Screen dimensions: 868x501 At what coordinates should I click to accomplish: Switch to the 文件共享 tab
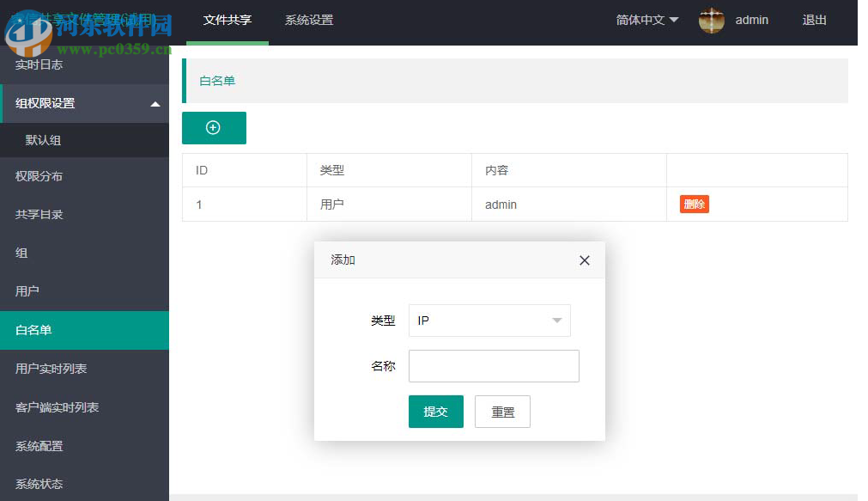pos(227,19)
